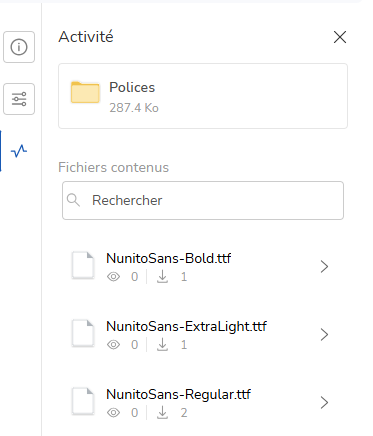Click the eye views icon for NunitoSans-Regular.ttf

click(x=113, y=413)
